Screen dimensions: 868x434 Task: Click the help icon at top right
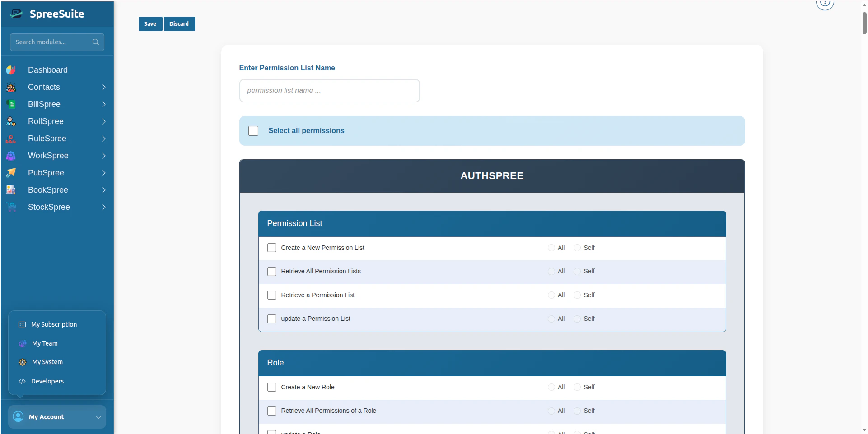[x=825, y=3]
